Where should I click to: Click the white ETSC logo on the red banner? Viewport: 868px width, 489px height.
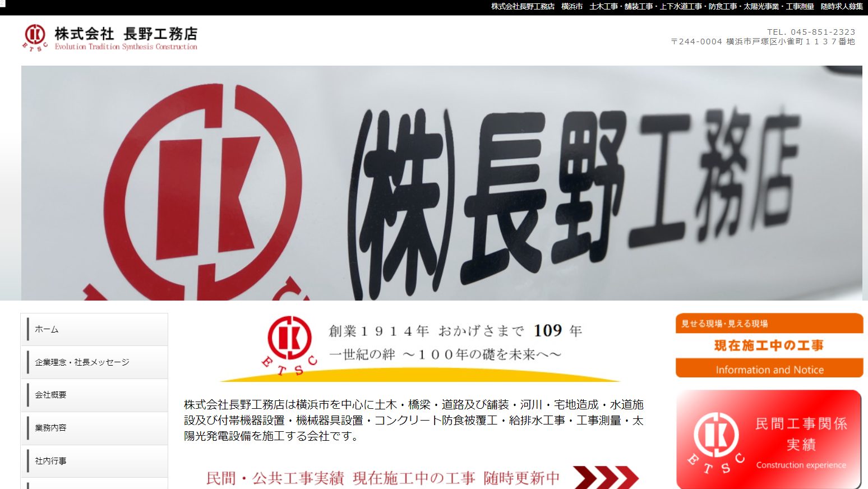pos(716,443)
